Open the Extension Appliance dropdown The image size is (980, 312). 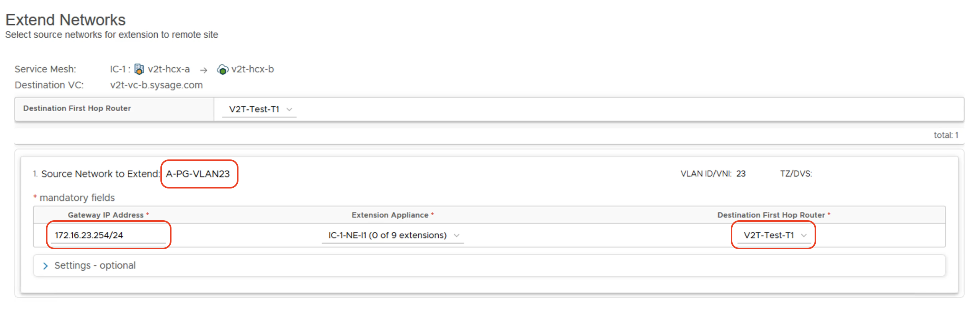[393, 235]
